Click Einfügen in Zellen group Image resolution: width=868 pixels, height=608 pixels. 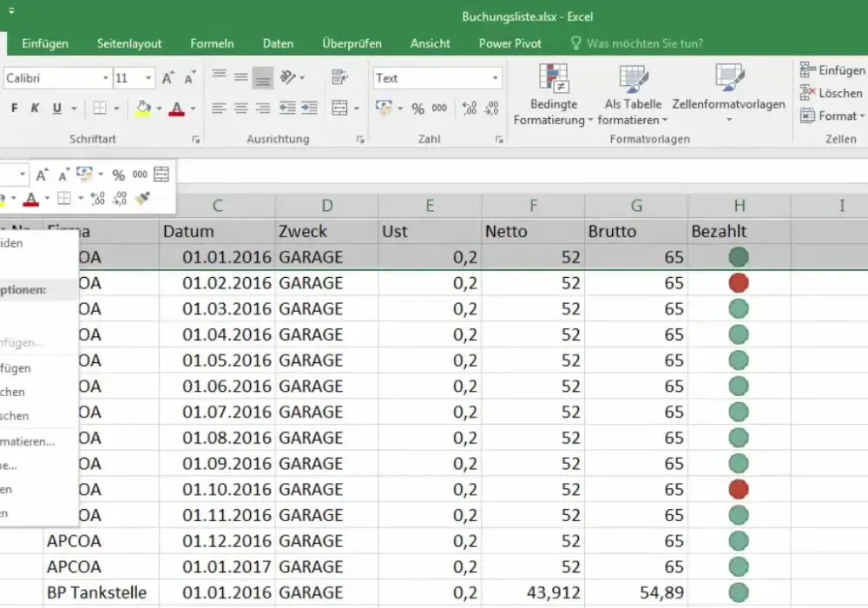point(832,70)
